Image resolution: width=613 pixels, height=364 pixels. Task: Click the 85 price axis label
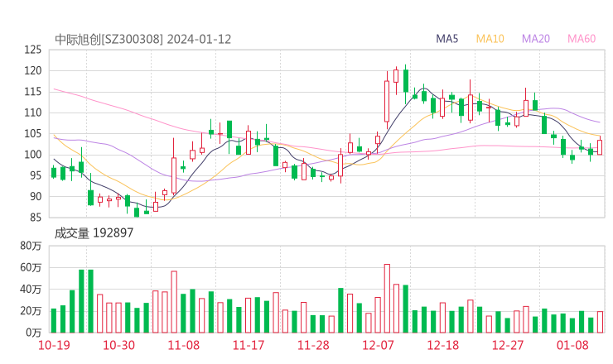click(x=36, y=217)
